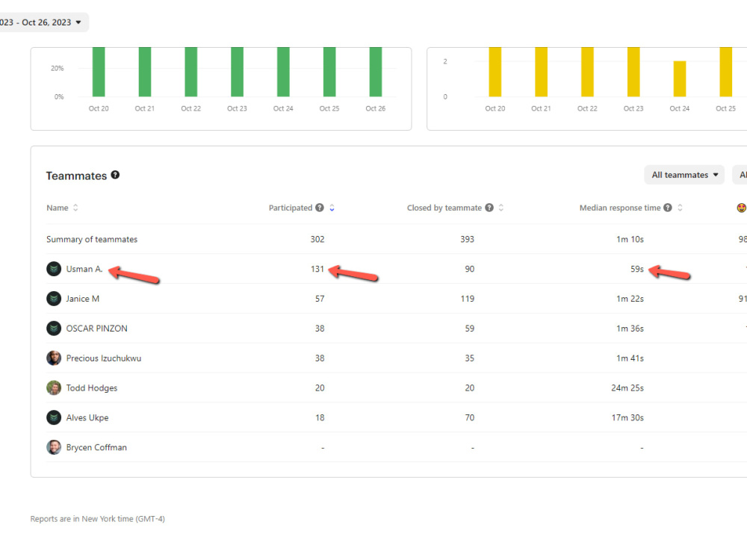Sort the table by the Name column
The height and width of the screenshot is (560, 747).
[75, 208]
